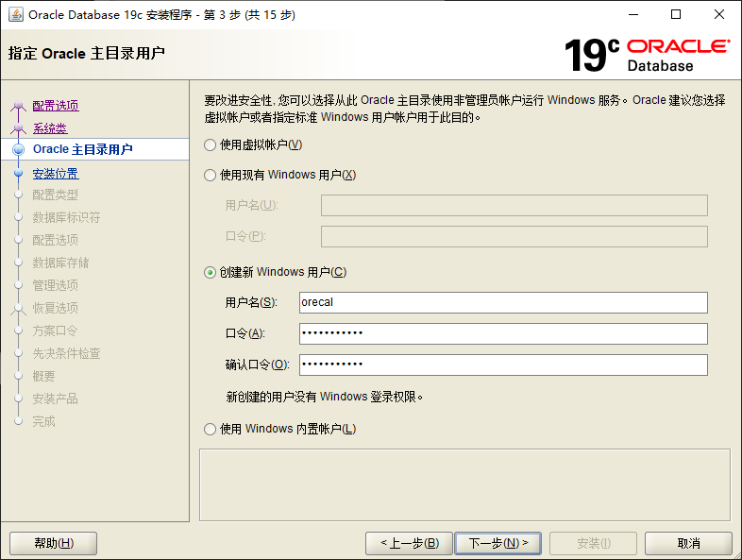Click the 用户名(S) field containing orecal
The height and width of the screenshot is (560, 742).
(x=503, y=302)
